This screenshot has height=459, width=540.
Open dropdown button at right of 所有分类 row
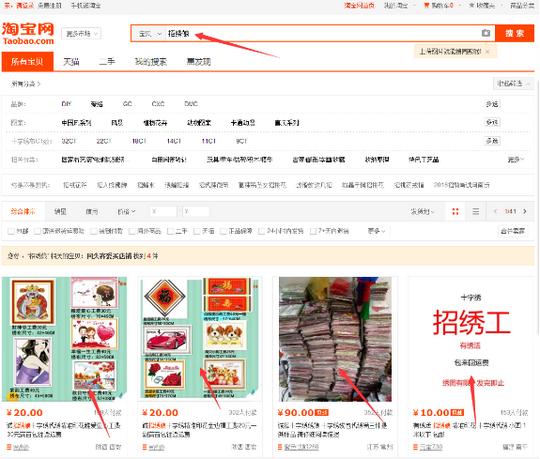click(x=512, y=83)
